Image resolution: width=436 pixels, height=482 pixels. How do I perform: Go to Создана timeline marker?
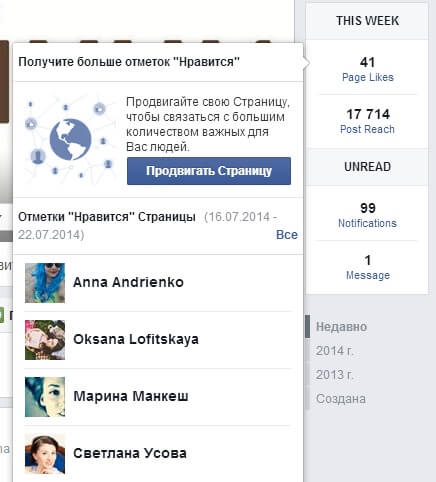click(341, 399)
